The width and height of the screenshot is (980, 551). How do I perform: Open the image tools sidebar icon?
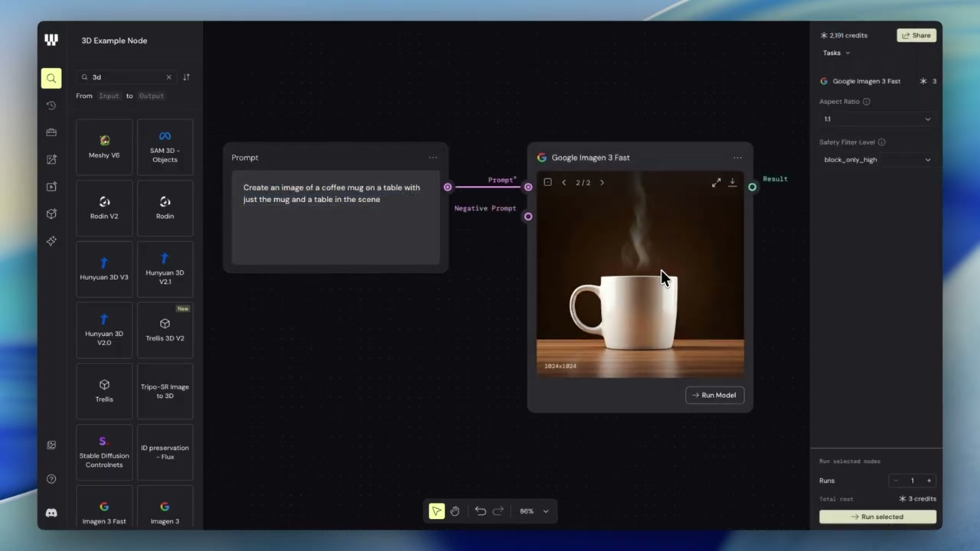tap(51, 159)
